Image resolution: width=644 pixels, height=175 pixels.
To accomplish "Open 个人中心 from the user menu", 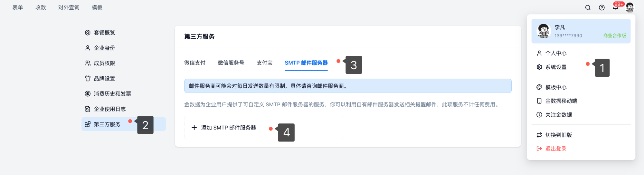I will coord(556,53).
